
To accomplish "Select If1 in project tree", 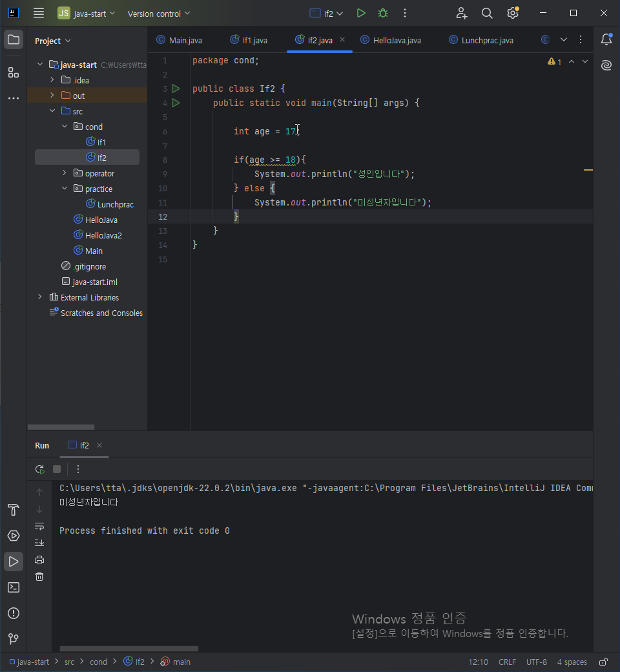I will [x=96, y=142].
